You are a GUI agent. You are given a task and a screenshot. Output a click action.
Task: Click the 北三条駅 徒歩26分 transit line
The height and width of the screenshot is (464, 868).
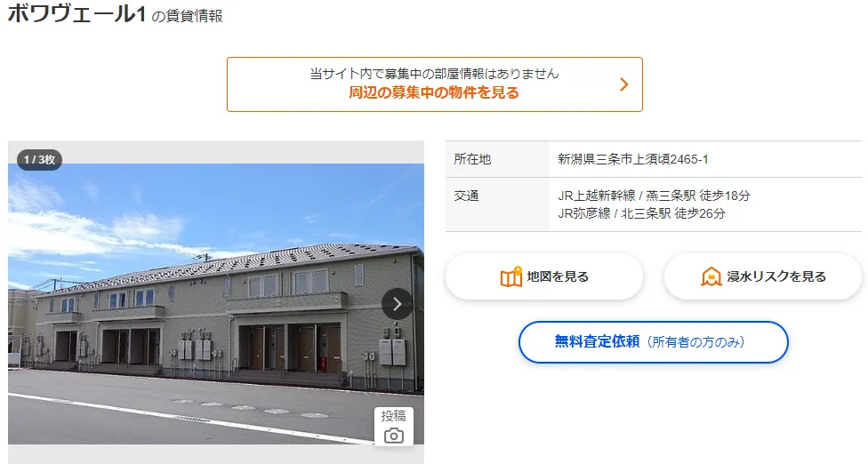click(641, 213)
